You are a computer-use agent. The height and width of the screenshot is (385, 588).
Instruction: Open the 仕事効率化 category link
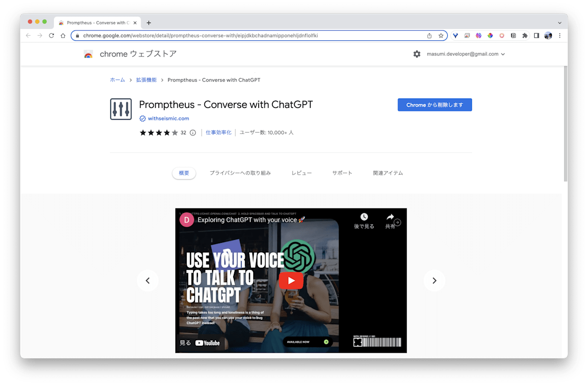point(219,132)
